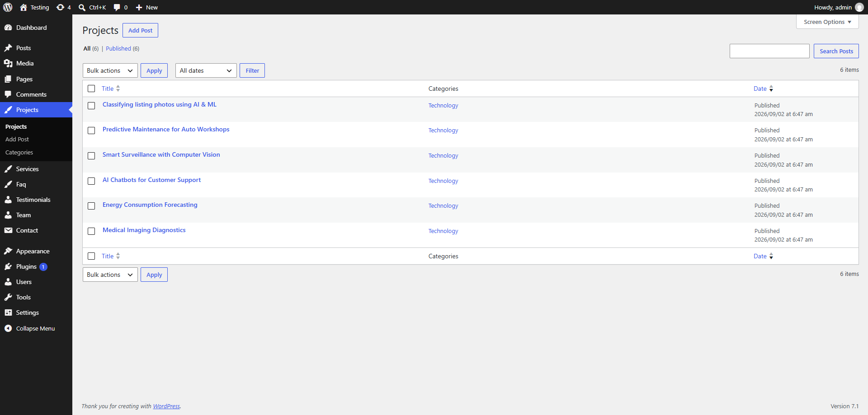Check the box for Predictive Maintenance for Auto Workshops
The width and height of the screenshot is (868, 415).
coord(91,131)
